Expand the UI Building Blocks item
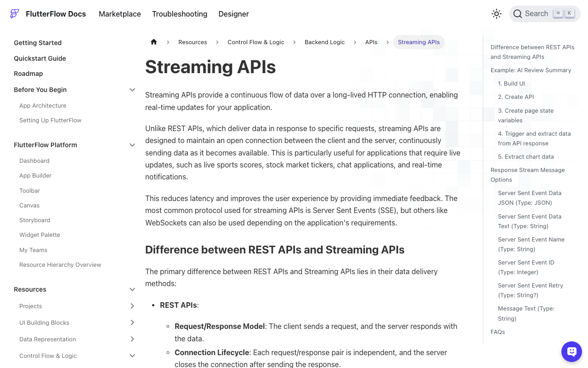The image size is (588, 368). pos(132,322)
